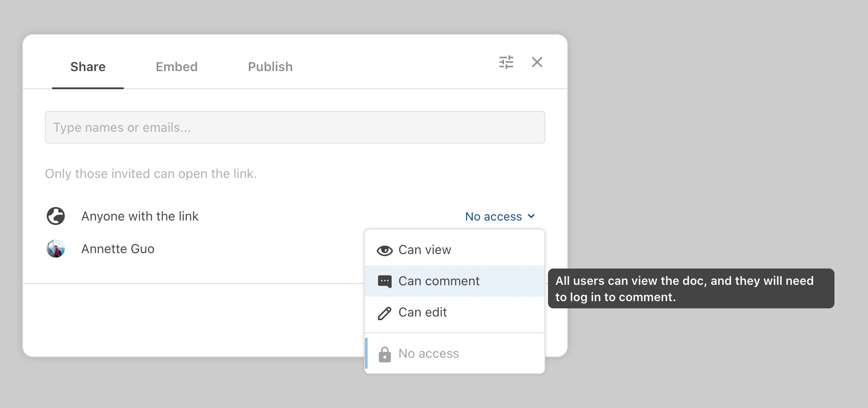Click the pencil icon for Can edit
868x408 pixels.
[x=384, y=313]
